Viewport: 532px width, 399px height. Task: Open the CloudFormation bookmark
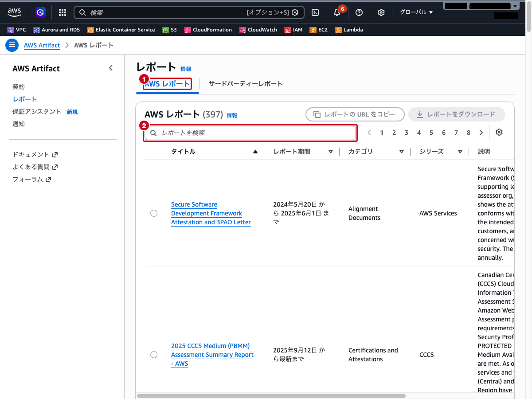[208, 30]
